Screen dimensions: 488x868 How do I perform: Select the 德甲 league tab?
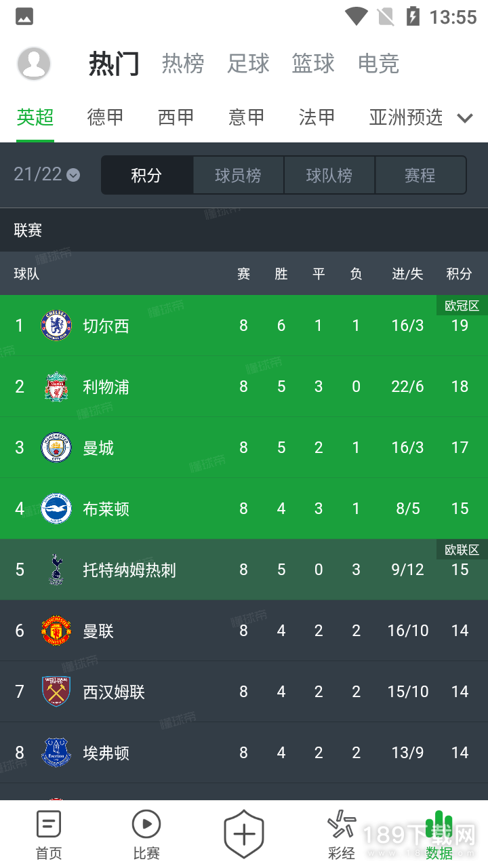pos(106,117)
